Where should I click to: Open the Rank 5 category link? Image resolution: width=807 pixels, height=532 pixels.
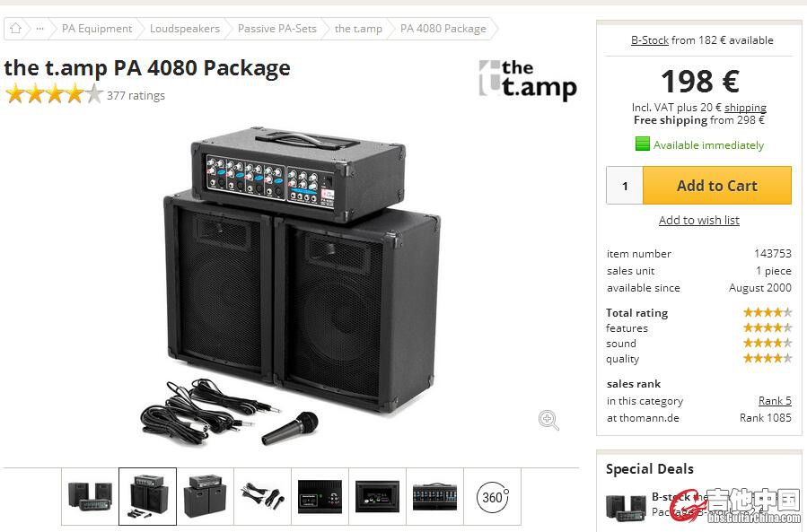[775, 401]
